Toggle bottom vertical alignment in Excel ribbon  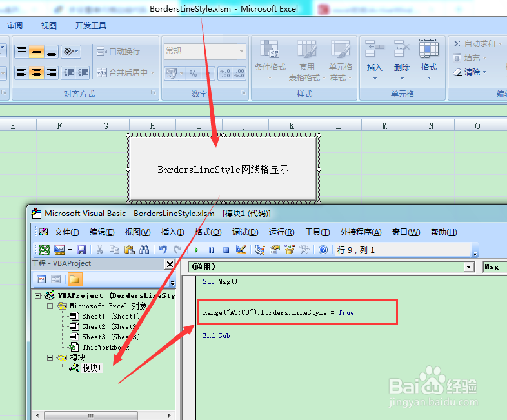coord(52,52)
